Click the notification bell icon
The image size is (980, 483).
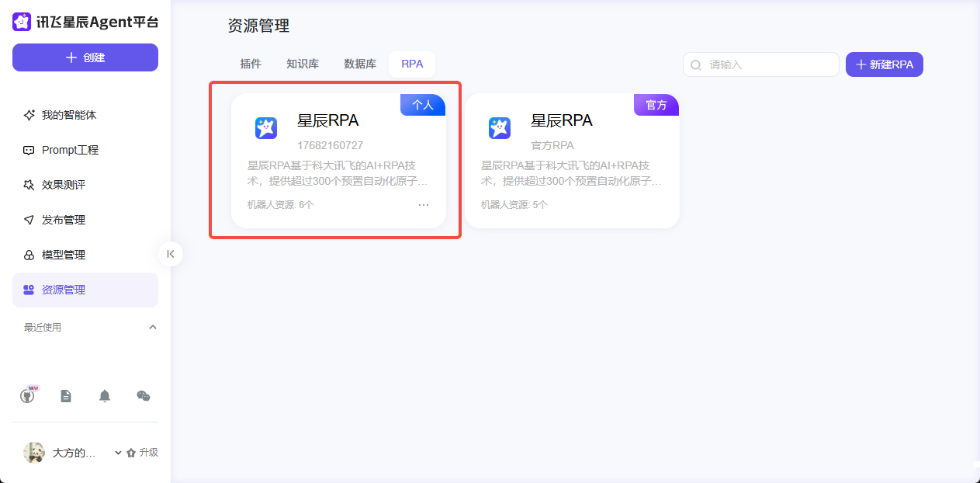point(105,395)
